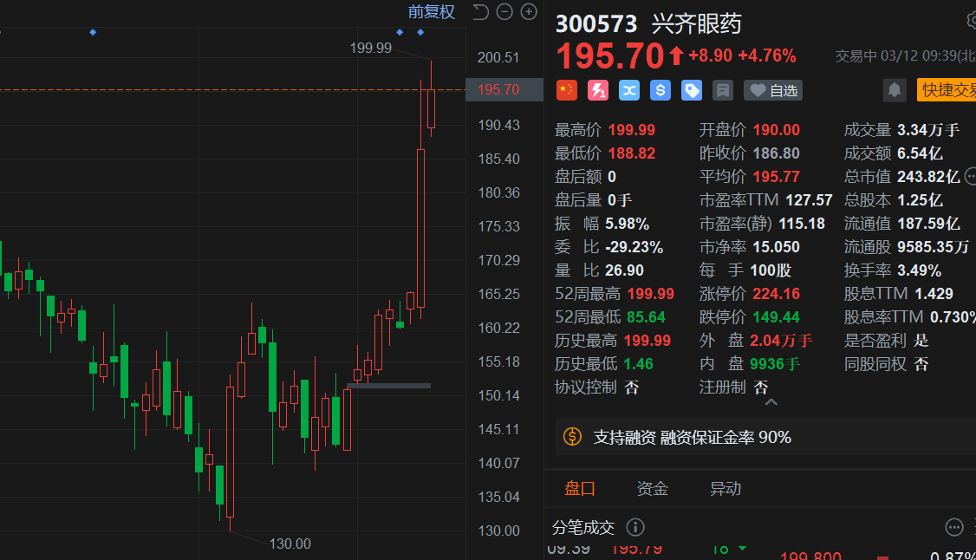
Task: Click the orange 快捷交易 button
Action: [x=947, y=90]
